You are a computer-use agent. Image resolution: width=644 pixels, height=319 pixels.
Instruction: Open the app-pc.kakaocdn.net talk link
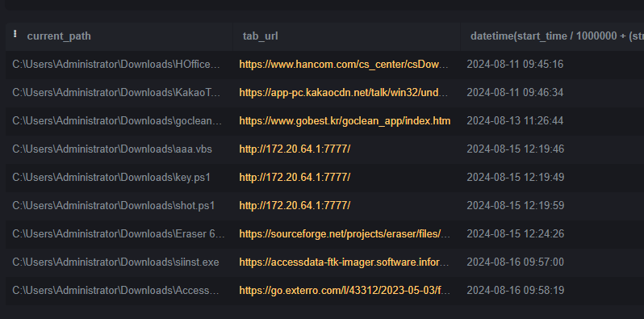point(344,93)
